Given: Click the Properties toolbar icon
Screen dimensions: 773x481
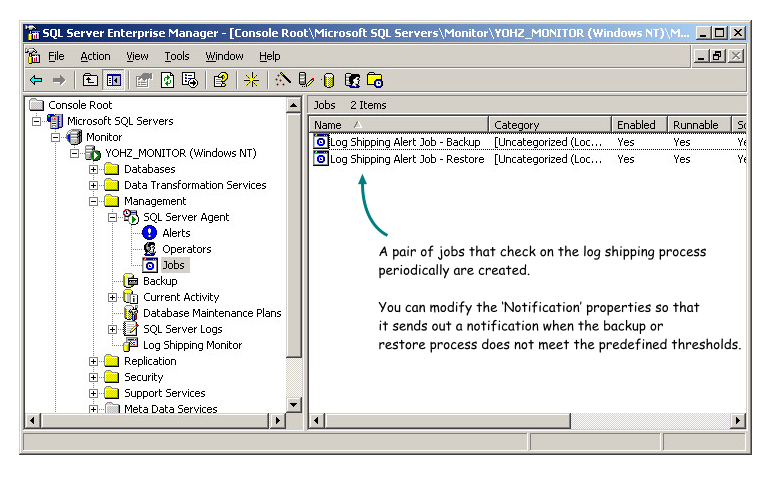Looking at the screenshot, I should [143, 80].
